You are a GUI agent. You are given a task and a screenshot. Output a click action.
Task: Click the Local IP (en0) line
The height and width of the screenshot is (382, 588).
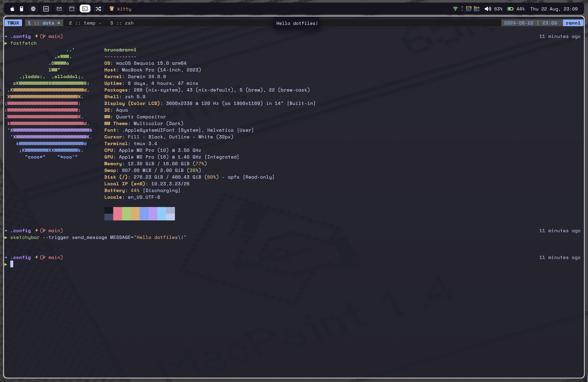pyautogui.click(x=147, y=184)
